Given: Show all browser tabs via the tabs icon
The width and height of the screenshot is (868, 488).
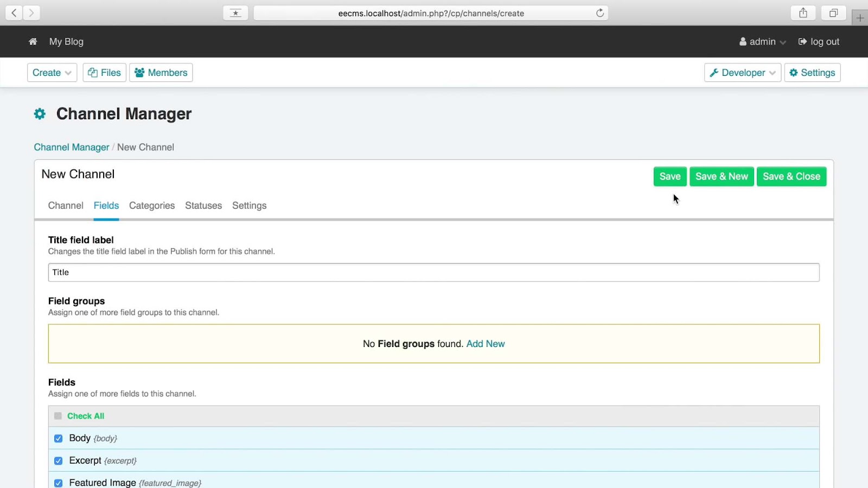Looking at the screenshot, I should (x=834, y=13).
